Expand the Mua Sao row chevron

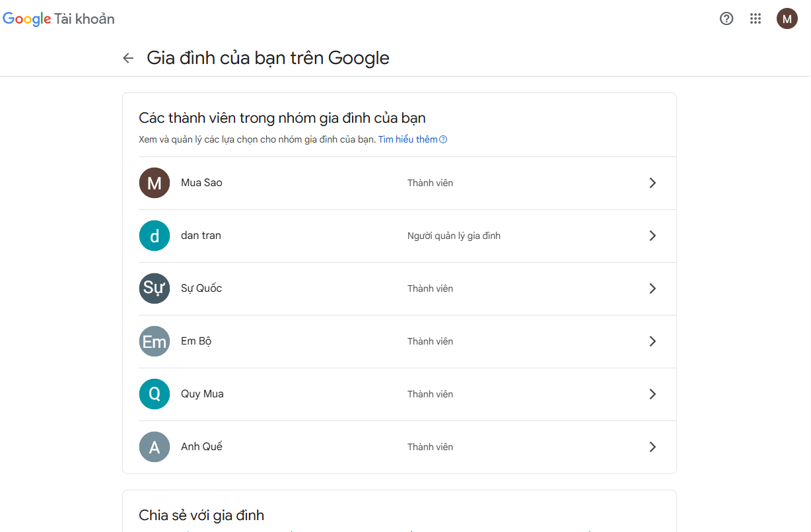tap(652, 183)
